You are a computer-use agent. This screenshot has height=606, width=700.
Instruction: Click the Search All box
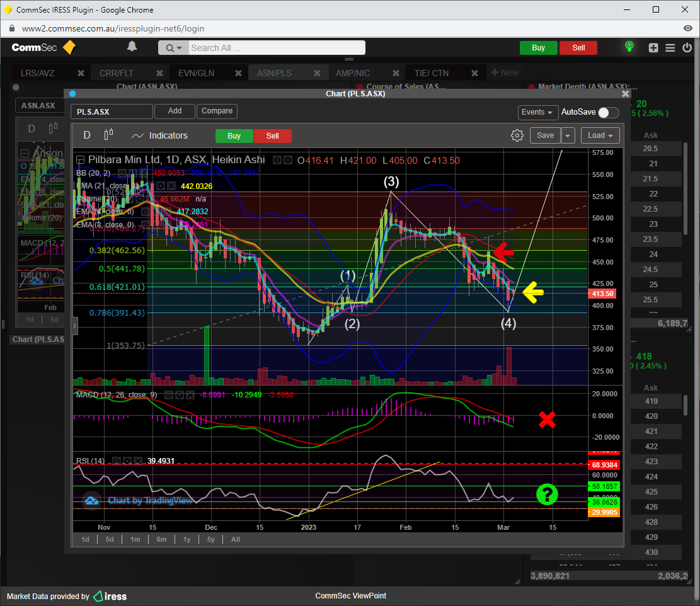pyautogui.click(x=277, y=48)
